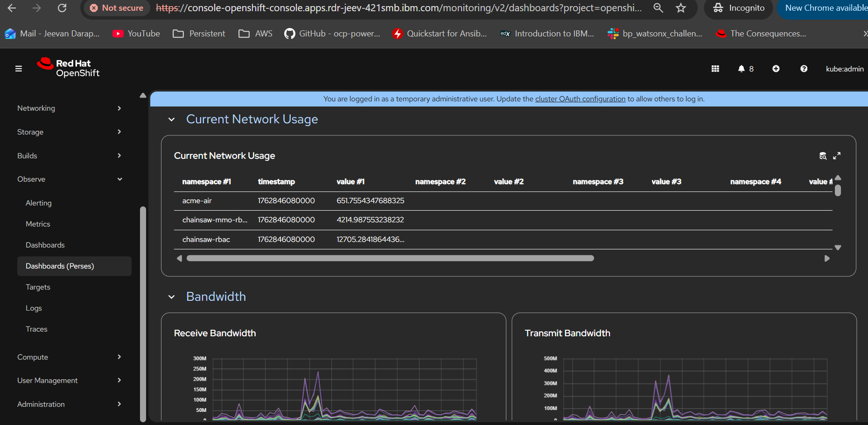Open the Metrics page
Screen dimensions: 868x425
[38, 224]
